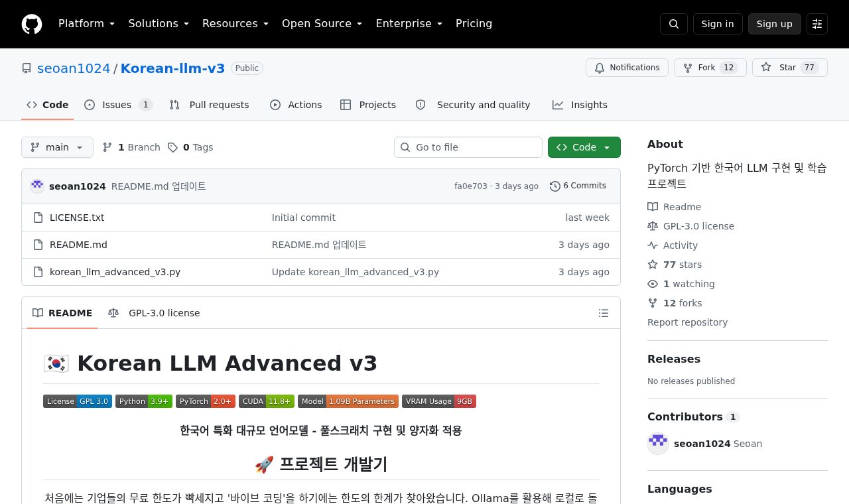Click the VRAM Usage 9GB badge

(439, 401)
